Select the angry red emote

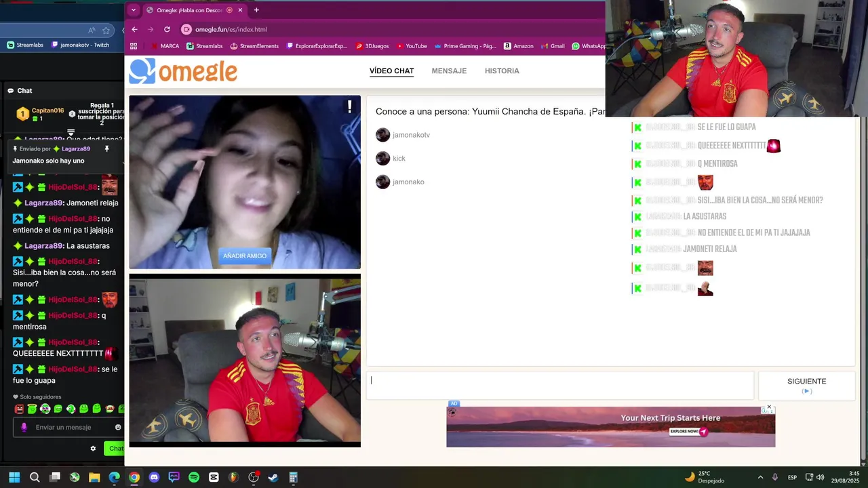[x=19, y=409]
